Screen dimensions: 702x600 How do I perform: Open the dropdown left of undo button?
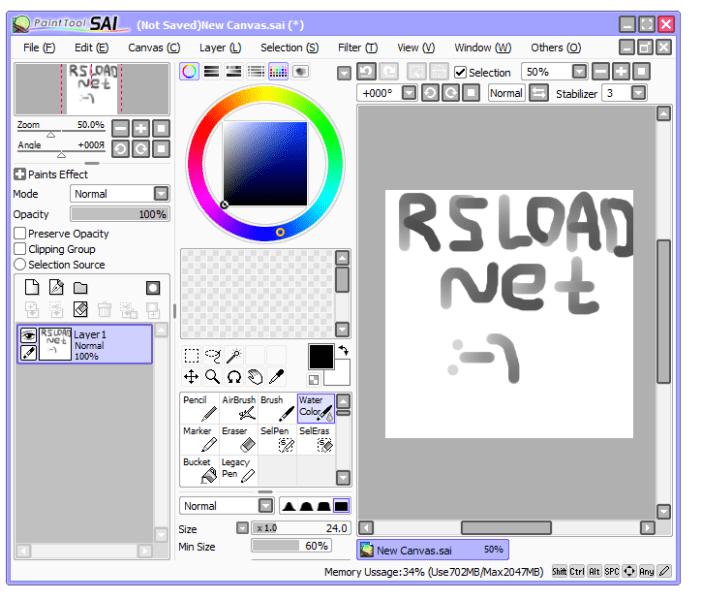(x=344, y=73)
